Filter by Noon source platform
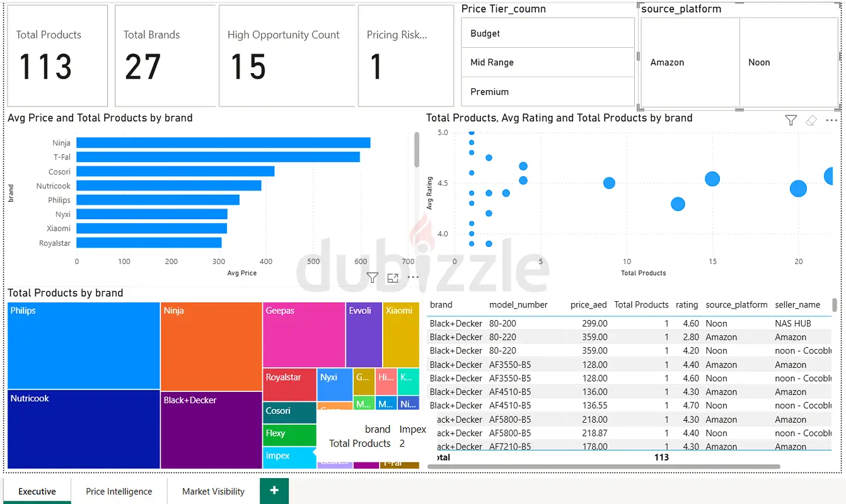 [x=789, y=62]
